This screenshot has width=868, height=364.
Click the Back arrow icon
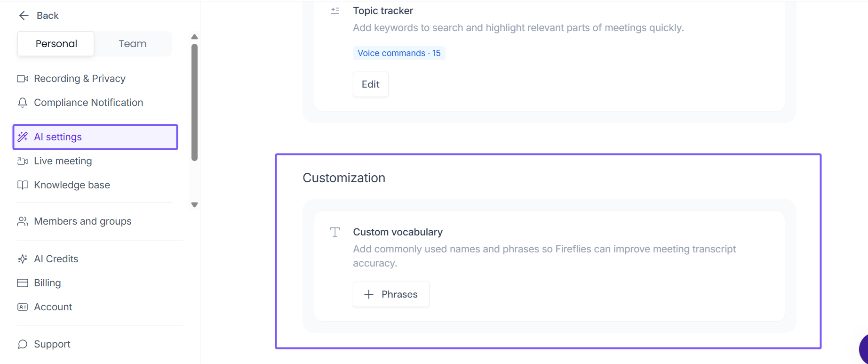click(x=24, y=16)
